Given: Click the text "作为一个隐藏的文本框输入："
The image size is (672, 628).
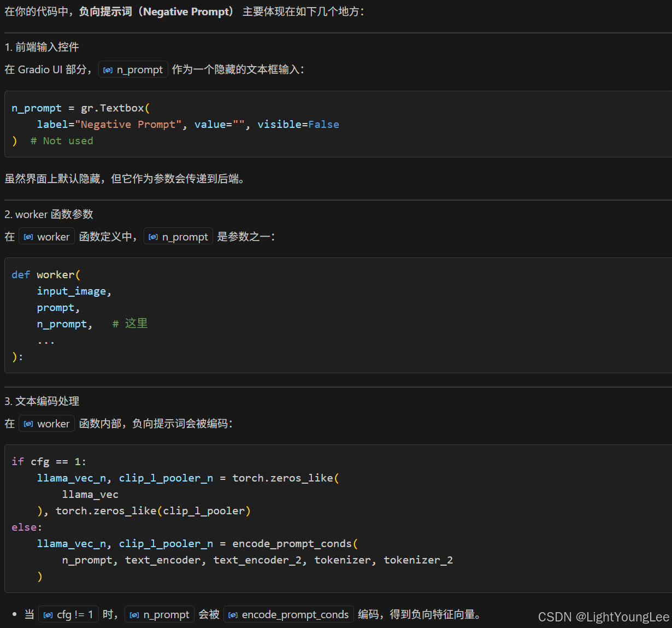Looking at the screenshot, I should [x=238, y=70].
